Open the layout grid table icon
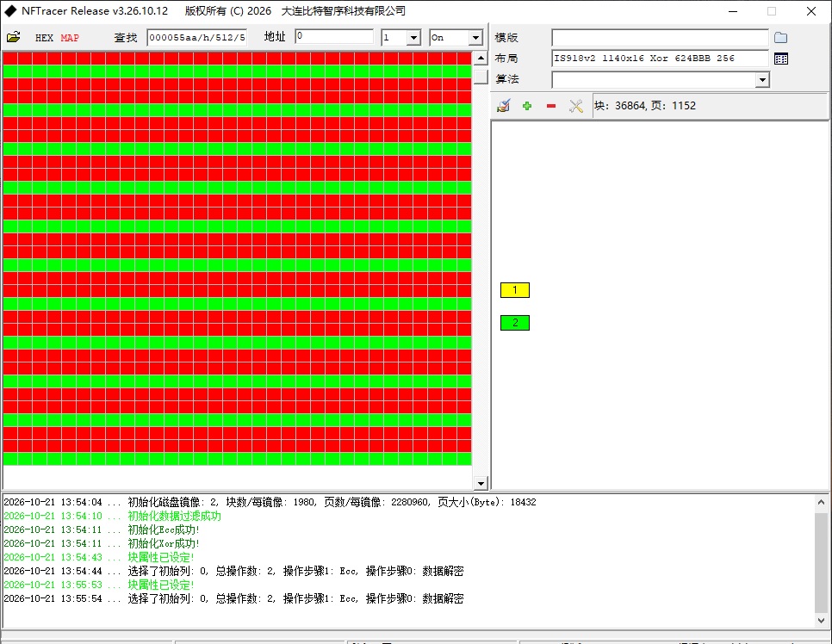This screenshot has height=644, width=832. click(781, 59)
